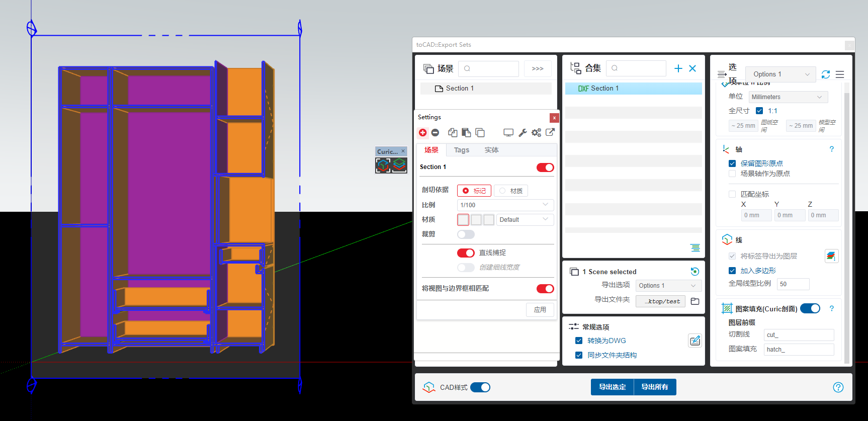868x421 pixels.
Task: Open the 1/100 scale dropdown
Action: 505,205
